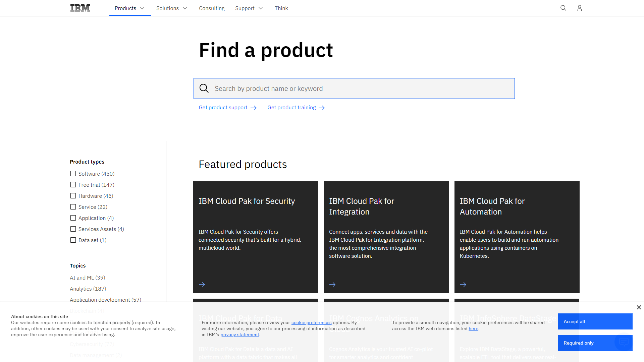The height and width of the screenshot is (362, 644).
Task: Open the user profile icon
Action: pos(579,8)
